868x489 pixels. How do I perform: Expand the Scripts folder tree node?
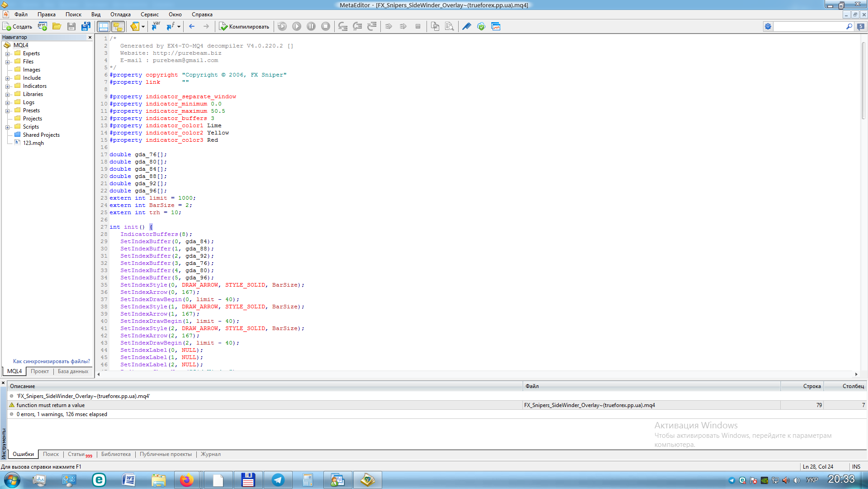click(8, 127)
